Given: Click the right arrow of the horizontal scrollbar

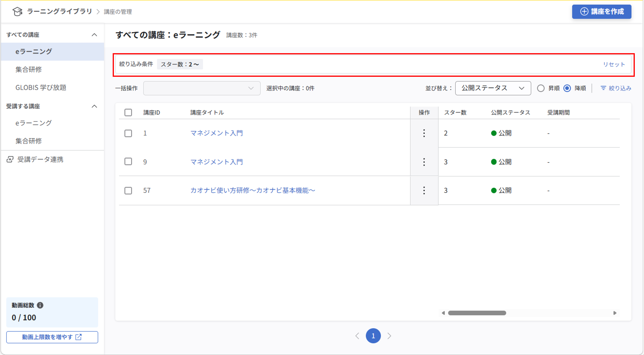Looking at the screenshot, I should coord(615,313).
